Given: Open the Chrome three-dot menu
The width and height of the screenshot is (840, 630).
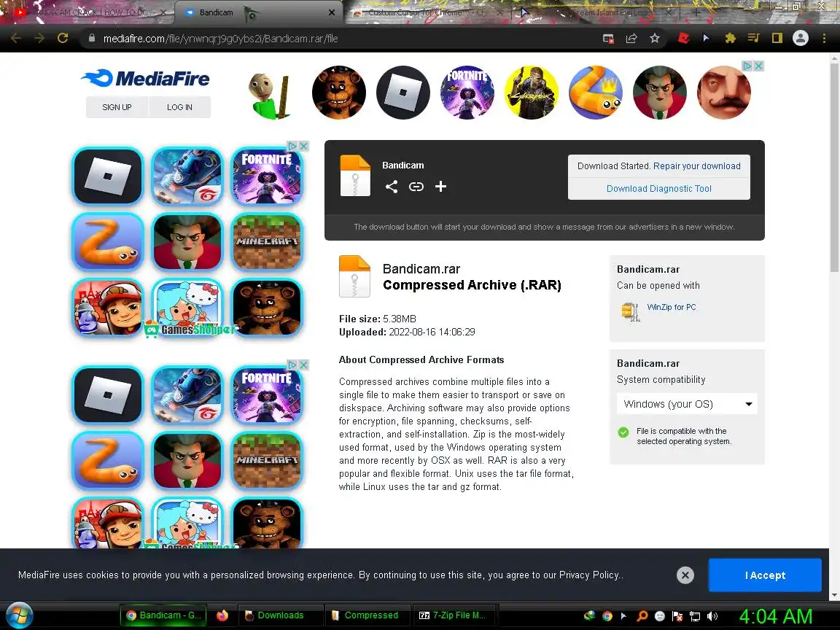Looking at the screenshot, I should coord(824,38).
